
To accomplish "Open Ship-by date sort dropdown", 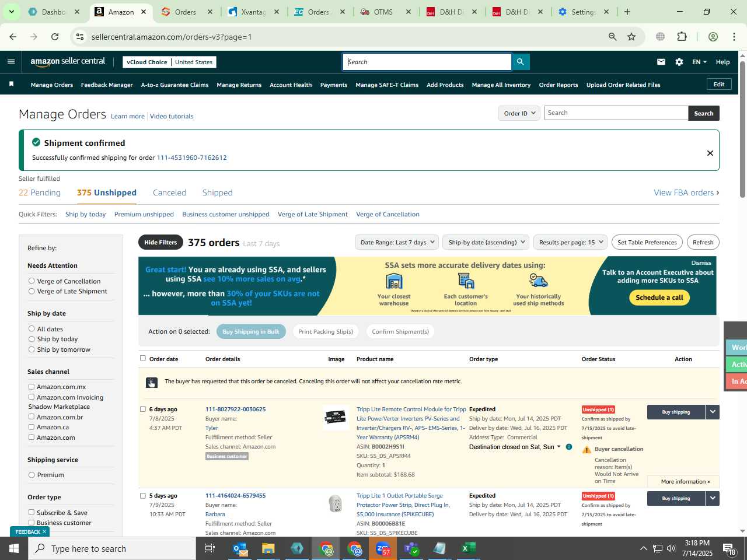I will click(x=486, y=242).
